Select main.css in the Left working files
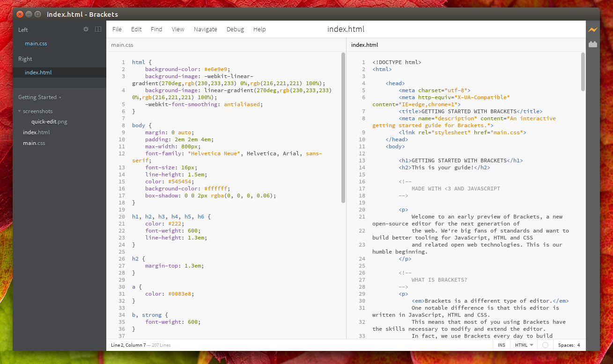The image size is (613, 364). click(x=36, y=44)
